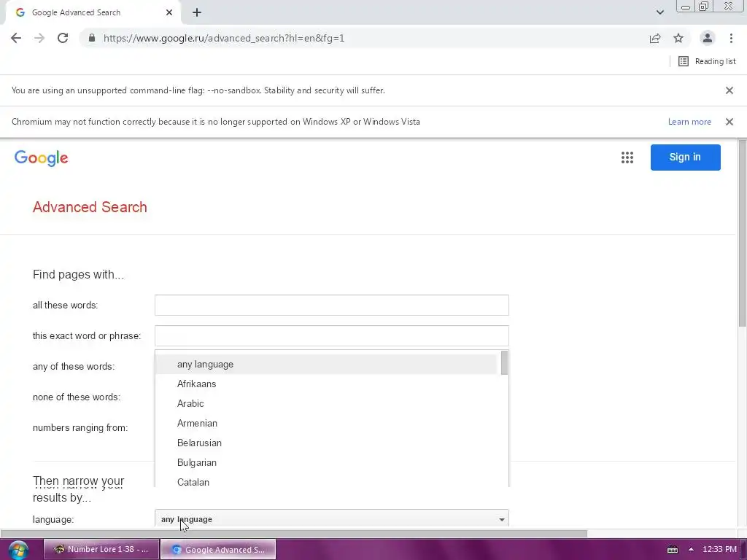Dismiss the Windows XP unsupported warning
747x560 pixels.
tap(729, 122)
